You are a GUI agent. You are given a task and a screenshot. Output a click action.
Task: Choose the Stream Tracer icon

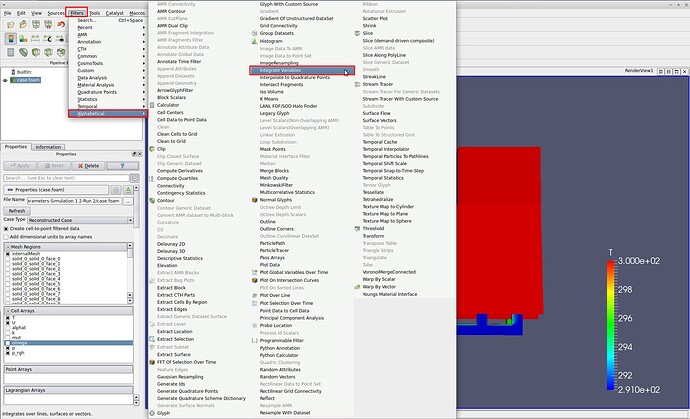(x=357, y=84)
